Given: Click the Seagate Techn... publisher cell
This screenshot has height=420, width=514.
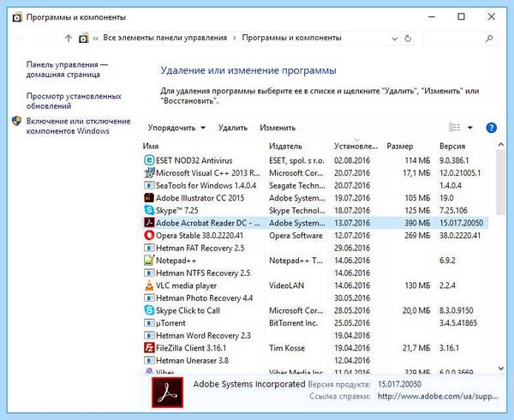Looking at the screenshot, I should pos(297,186).
